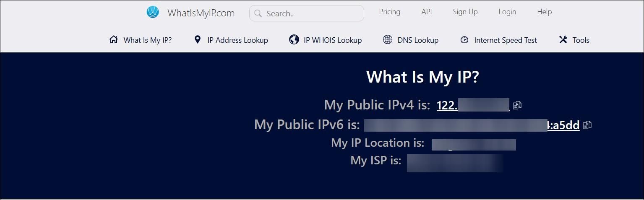Click the globe icon for IP WHOIS Lookup
644x200 pixels.
point(294,40)
